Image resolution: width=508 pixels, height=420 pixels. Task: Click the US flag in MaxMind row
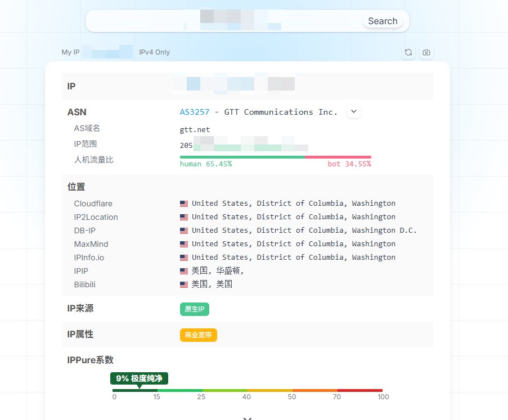click(184, 244)
